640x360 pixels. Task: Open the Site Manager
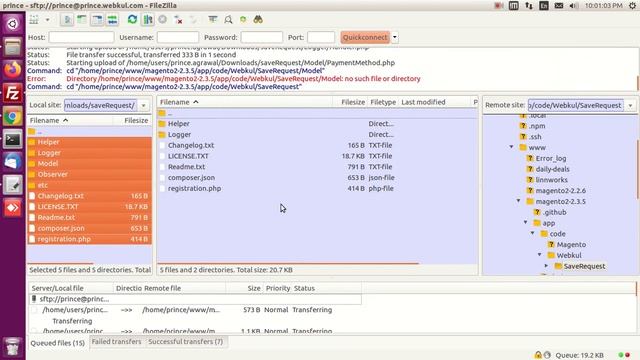[x=34, y=20]
